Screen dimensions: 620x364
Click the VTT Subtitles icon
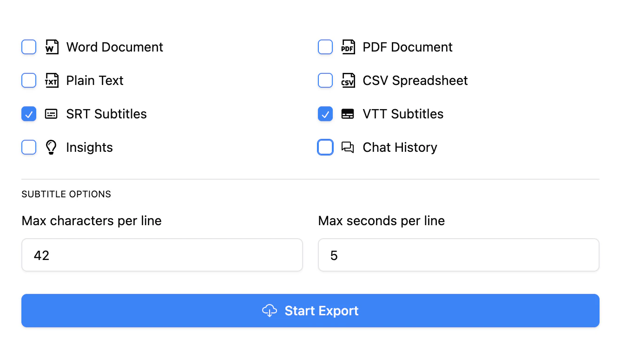[x=348, y=114]
